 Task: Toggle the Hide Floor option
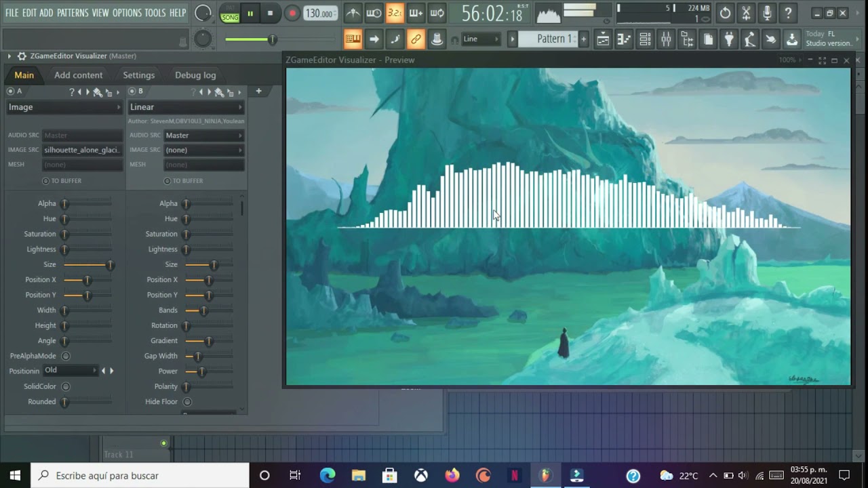187,402
